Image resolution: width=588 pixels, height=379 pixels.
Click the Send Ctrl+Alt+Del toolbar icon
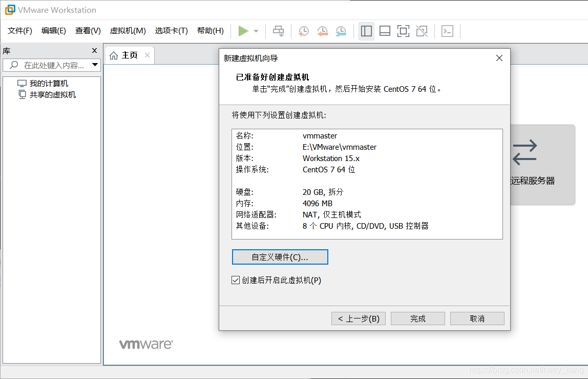click(x=278, y=31)
